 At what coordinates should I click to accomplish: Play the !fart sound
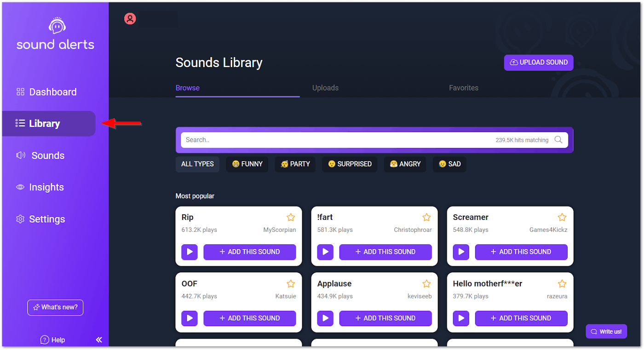coord(325,252)
